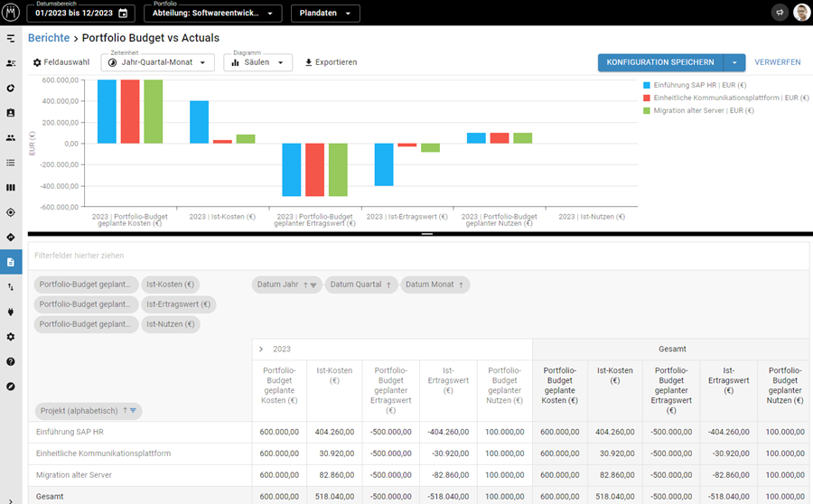Toggle Einführung SAP HR legend swatch

click(x=647, y=85)
